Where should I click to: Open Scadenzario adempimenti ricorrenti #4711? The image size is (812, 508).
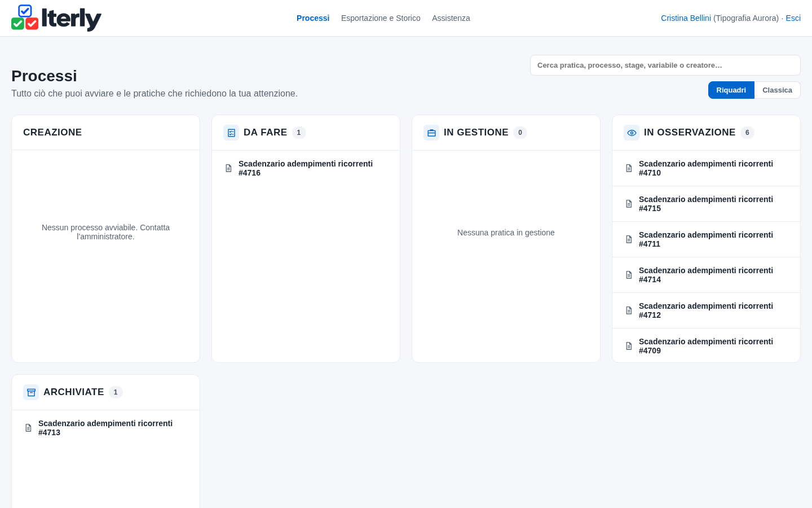pos(706,239)
